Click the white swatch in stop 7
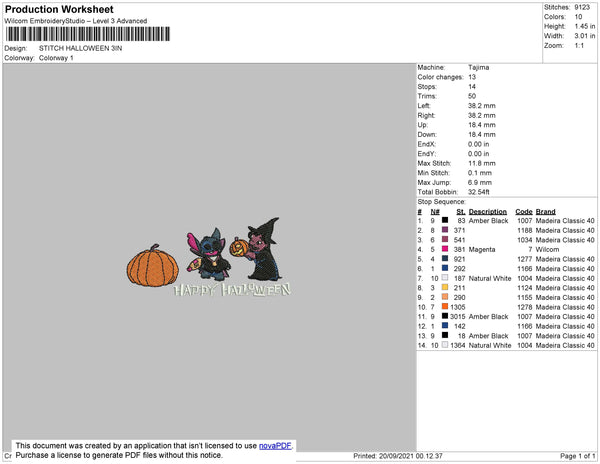 click(445, 277)
